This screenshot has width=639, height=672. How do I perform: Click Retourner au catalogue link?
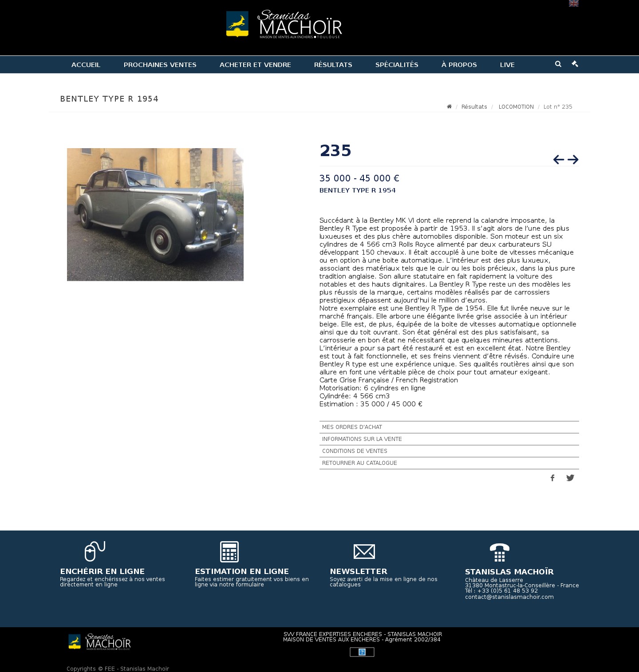click(449, 463)
